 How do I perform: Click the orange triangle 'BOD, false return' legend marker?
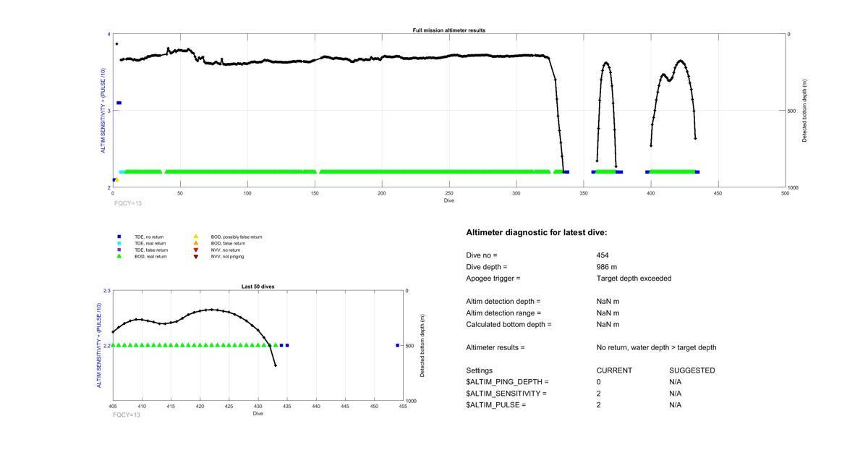pos(195,243)
